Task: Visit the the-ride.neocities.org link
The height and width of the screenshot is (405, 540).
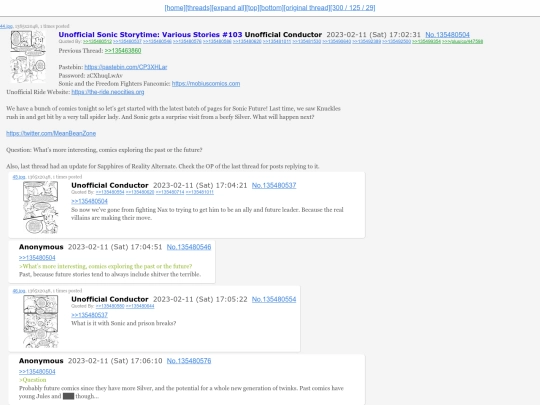Action: point(108,92)
